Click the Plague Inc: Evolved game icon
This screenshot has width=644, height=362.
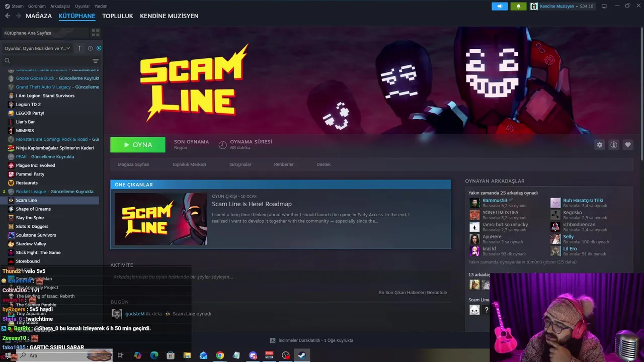click(x=11, y=165)
